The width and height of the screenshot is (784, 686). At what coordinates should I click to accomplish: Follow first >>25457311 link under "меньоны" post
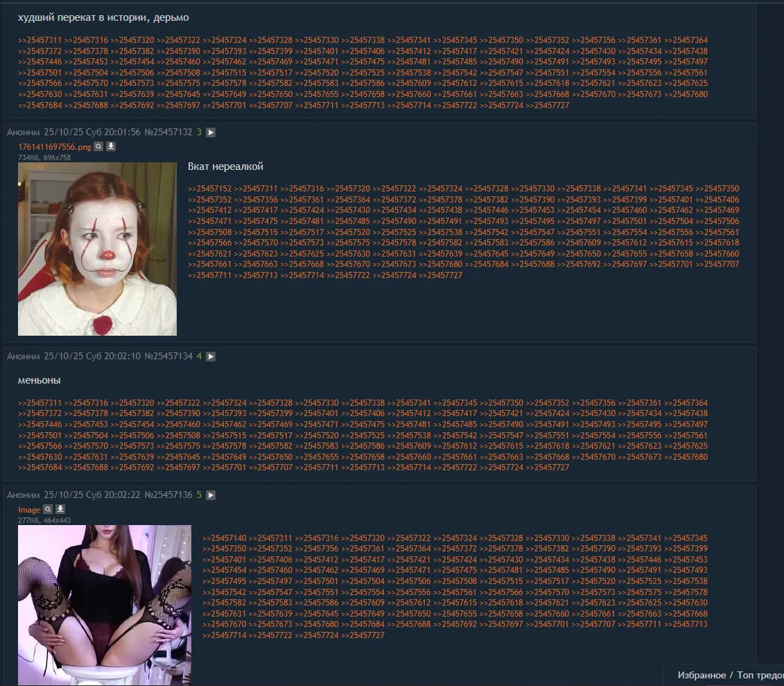point(40,403)
